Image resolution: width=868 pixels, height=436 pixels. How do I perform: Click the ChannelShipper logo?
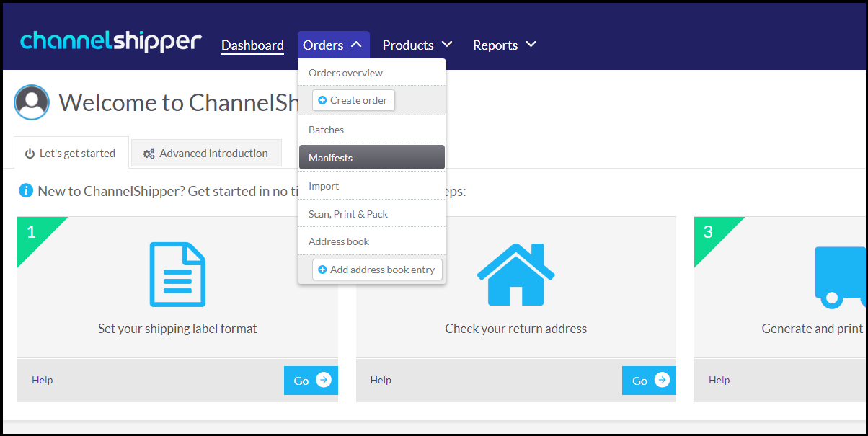click(x=111, y=42)
